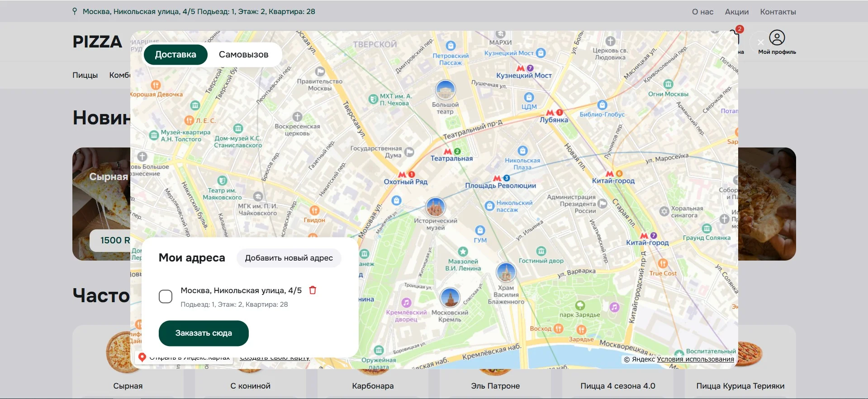Click the Библио-Глобус shop marker
Screen dimensions: 868x399
602,105
